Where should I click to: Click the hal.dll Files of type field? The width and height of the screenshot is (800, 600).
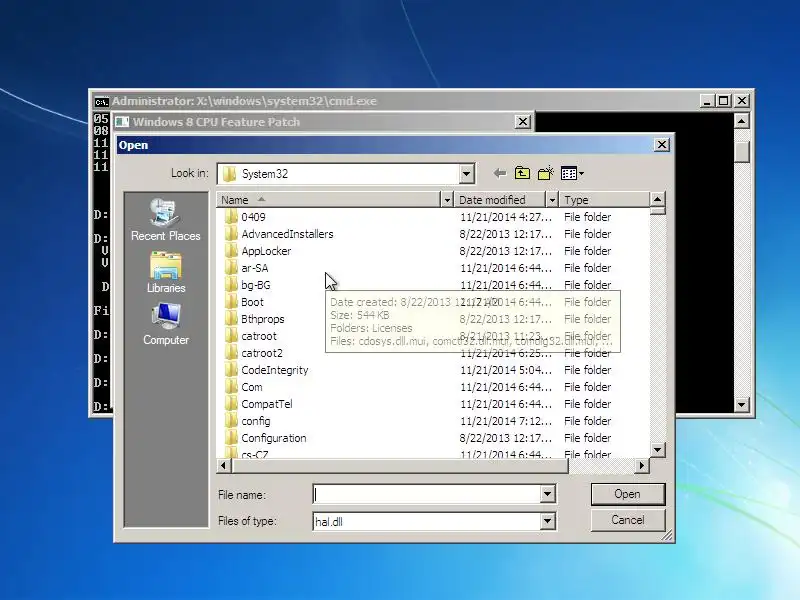click(427, 521)
